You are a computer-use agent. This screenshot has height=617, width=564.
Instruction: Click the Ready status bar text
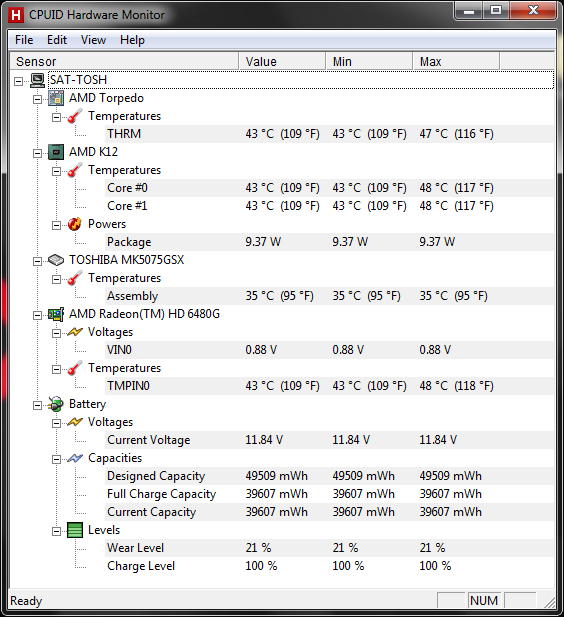[26, 601]
